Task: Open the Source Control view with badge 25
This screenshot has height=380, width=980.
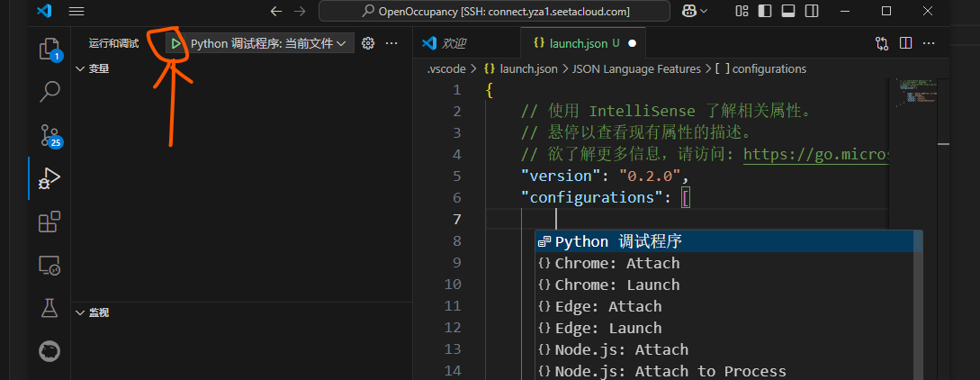Action: 50,134
